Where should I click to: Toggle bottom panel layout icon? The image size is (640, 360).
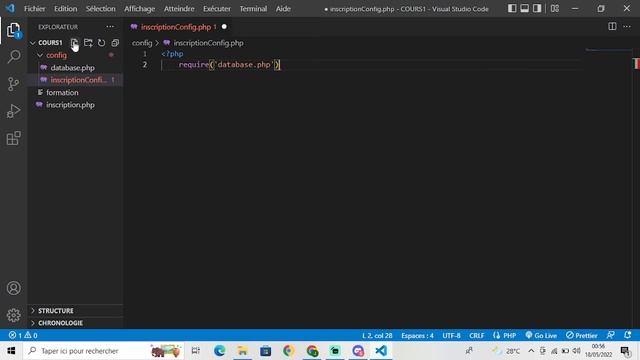[x=524, y=8]
